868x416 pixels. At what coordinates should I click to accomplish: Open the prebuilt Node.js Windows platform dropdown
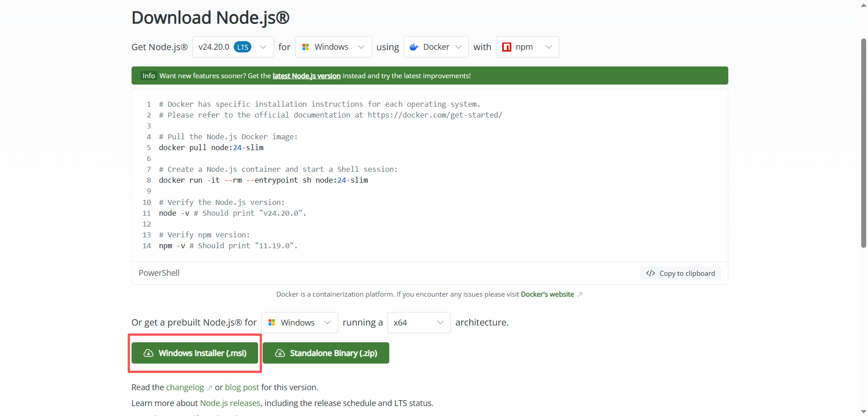[299, 322]
